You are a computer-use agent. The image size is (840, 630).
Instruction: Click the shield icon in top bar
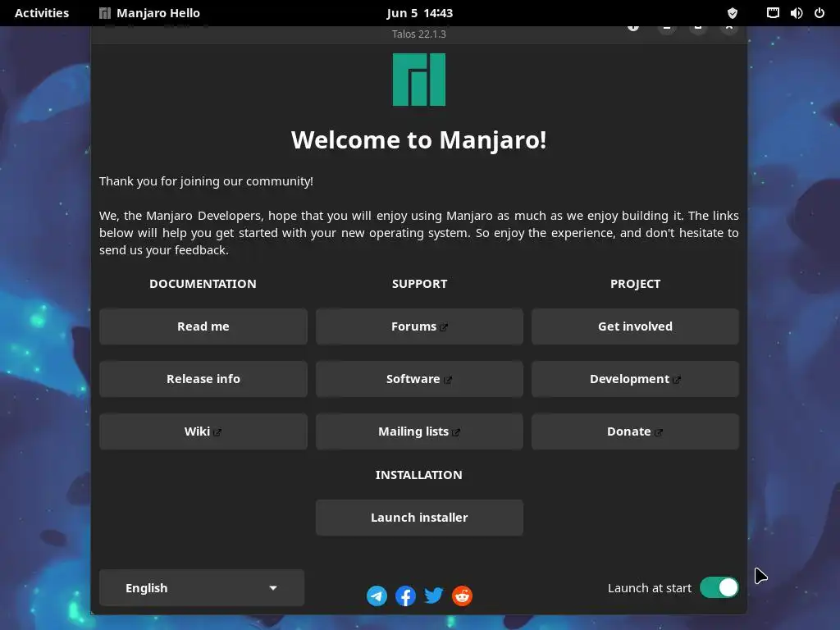[733, 13]
